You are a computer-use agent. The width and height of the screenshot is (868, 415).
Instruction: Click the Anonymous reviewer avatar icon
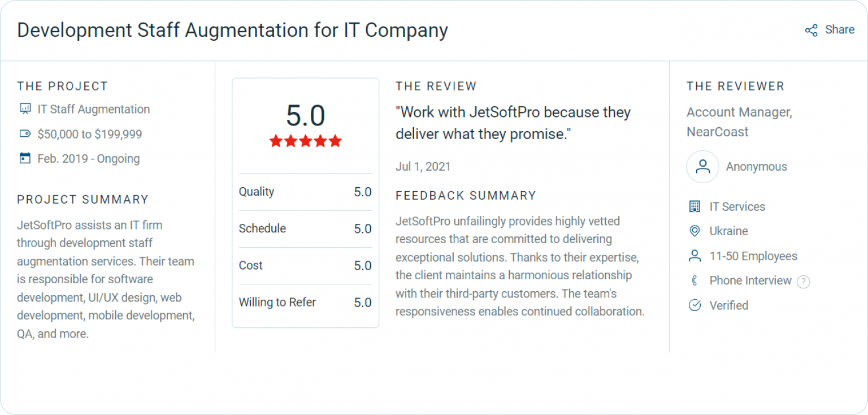point(702,166)
